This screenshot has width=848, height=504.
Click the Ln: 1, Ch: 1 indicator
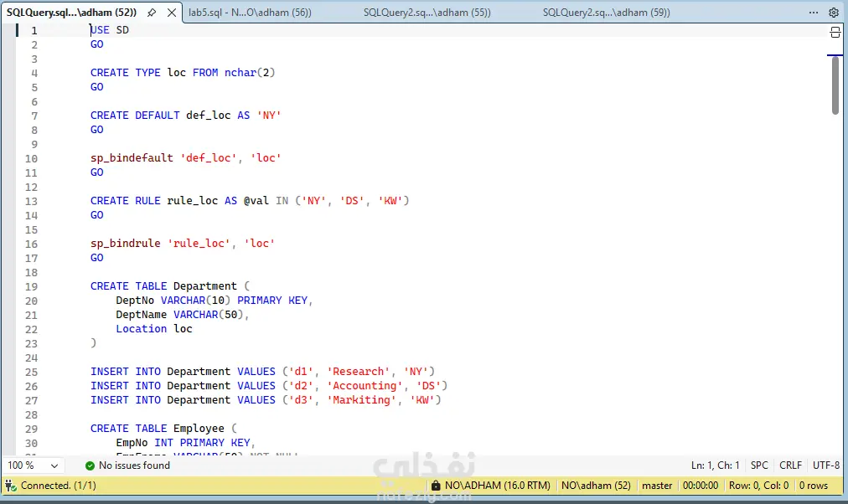(715, 465)
